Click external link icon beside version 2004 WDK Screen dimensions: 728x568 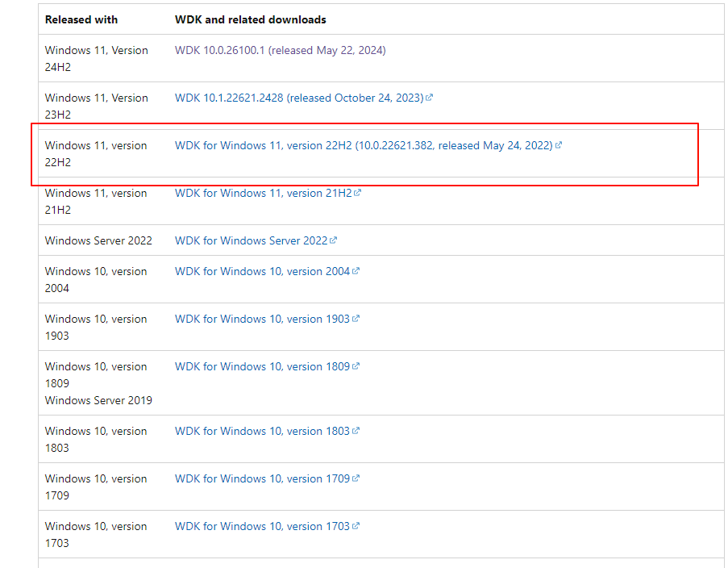[x=356, y=270]
